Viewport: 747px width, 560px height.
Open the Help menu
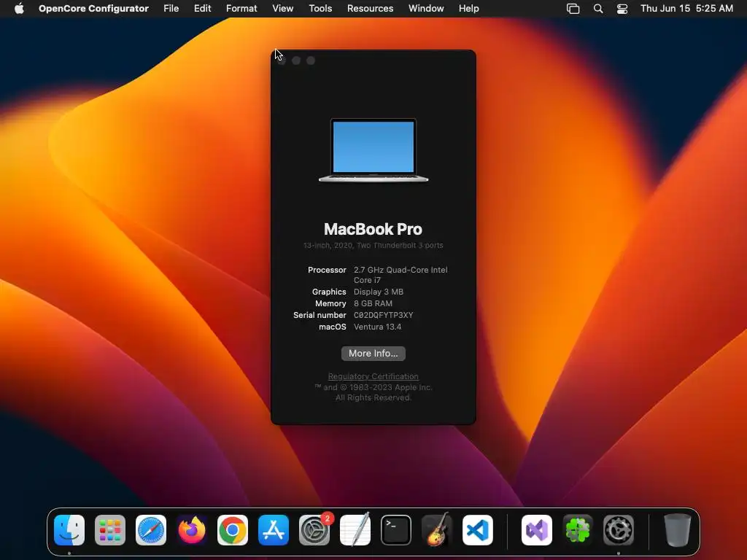coord(469,9)
